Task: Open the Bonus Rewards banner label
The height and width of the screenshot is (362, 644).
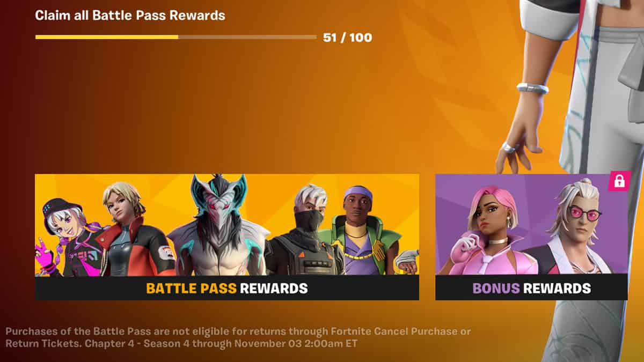Action: pyautogui.click(x=531, y=288)
